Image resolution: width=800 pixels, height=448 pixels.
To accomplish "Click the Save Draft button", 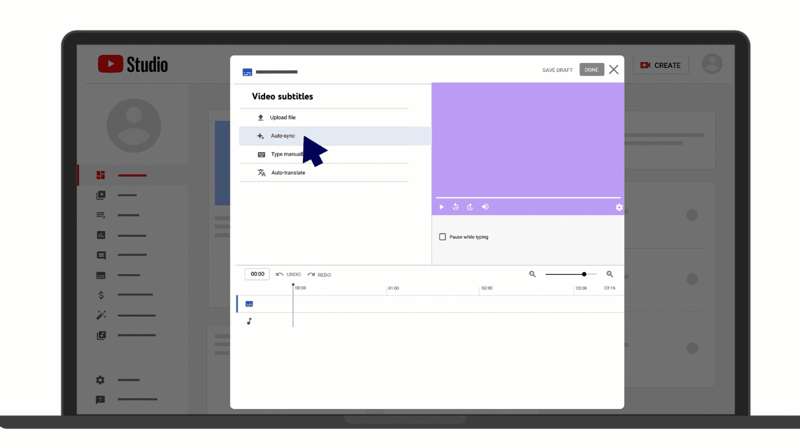I will 557,70.
